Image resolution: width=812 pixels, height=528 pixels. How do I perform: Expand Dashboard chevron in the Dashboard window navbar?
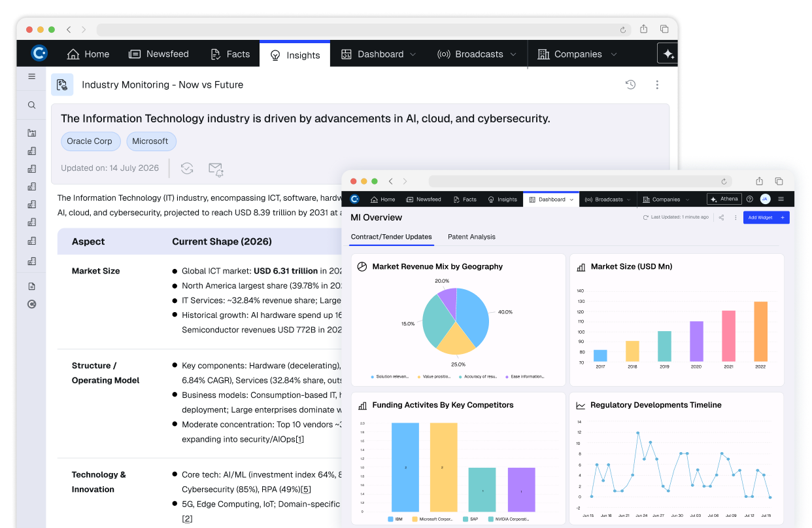pos(571,200)
